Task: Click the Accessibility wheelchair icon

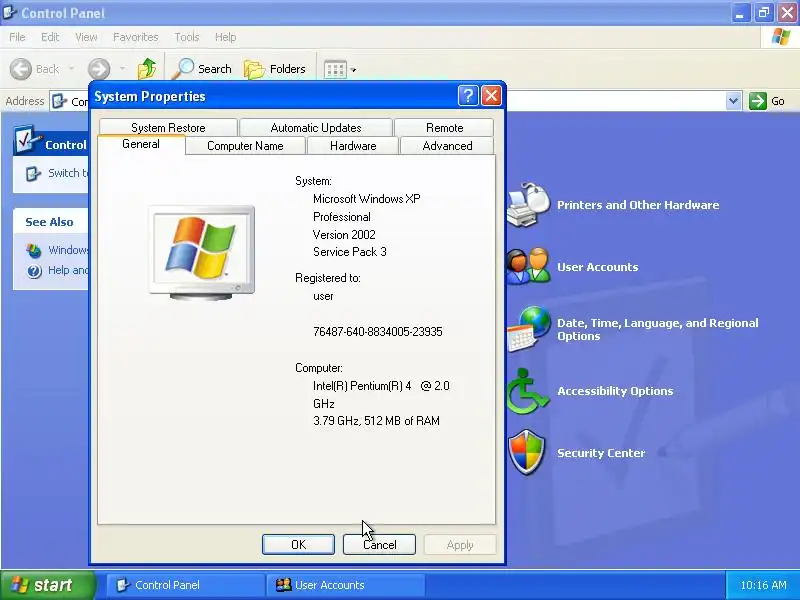Action: [x=528, y=391]
